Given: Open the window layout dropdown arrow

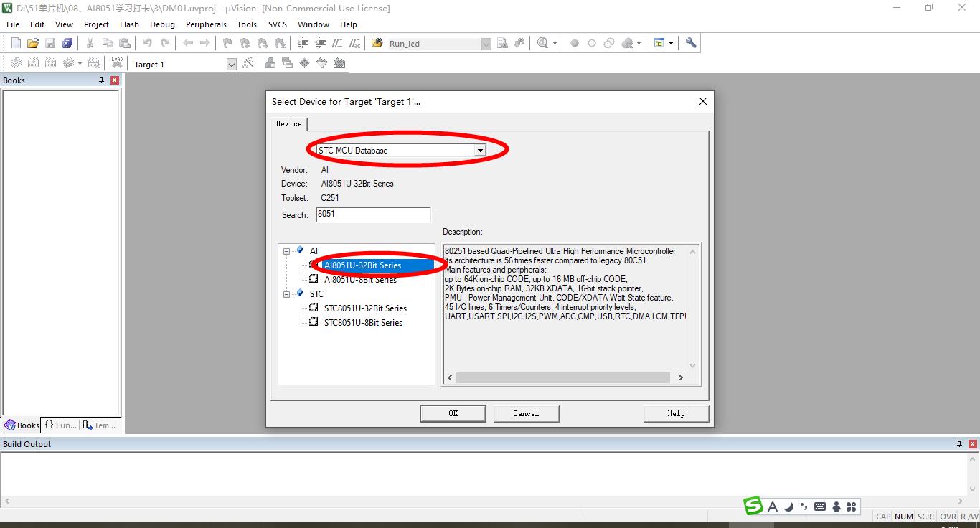Looking at the screenshot, I should 671,43.
